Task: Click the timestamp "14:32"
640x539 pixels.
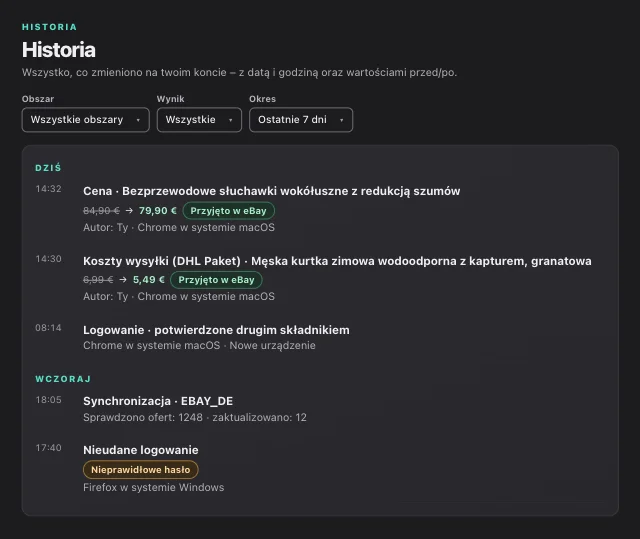Action: 49,189
